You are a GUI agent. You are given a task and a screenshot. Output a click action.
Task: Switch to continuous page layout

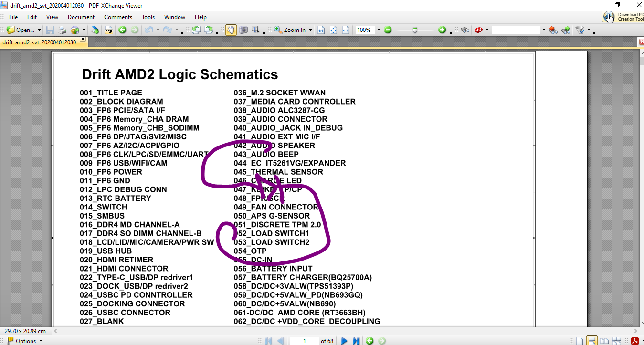click(592, 341)
